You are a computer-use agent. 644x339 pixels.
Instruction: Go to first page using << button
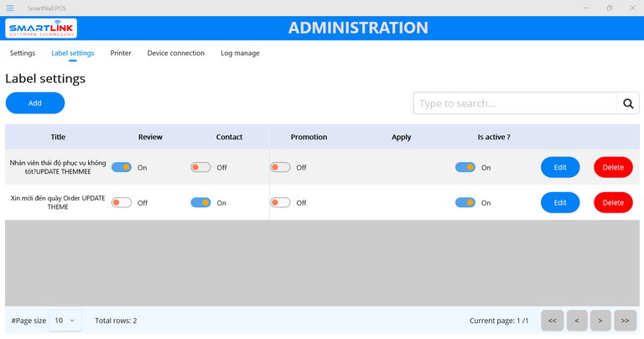[552, 321]
